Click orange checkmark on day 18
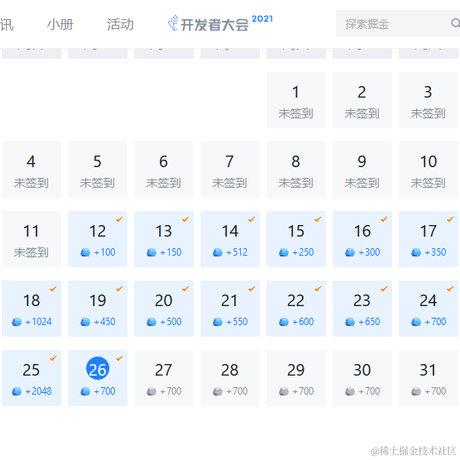The height and width of the screenshot is (460, 460). tap(53, 289)
